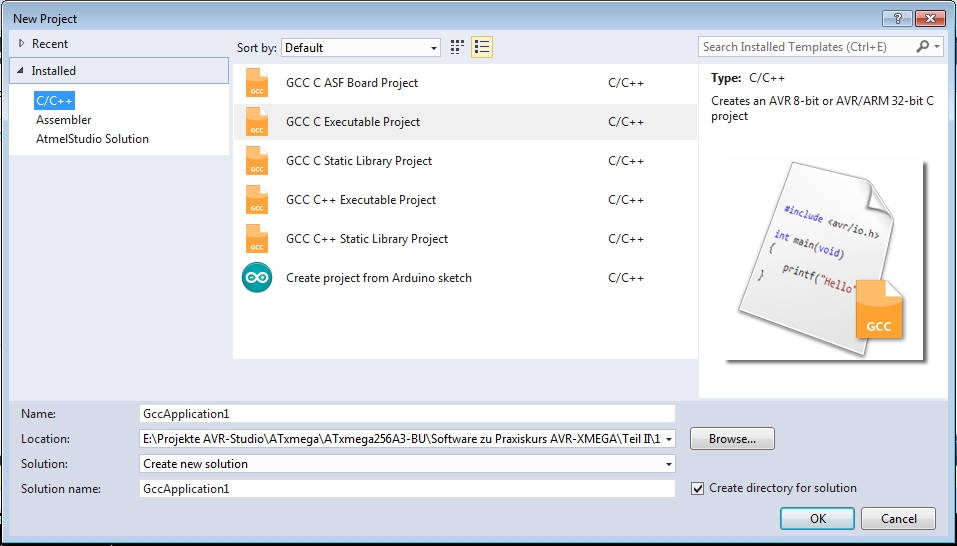This screenshot has width=957, height=546.
Task: Select GCC C++ Executable Project template
Action: (465, 199)
